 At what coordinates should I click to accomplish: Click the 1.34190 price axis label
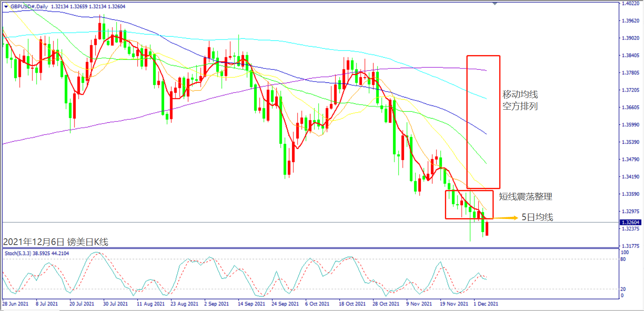(631, 177)
